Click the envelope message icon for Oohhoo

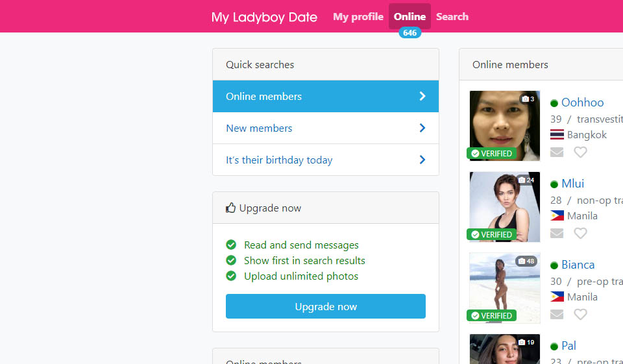coord(557,152)
